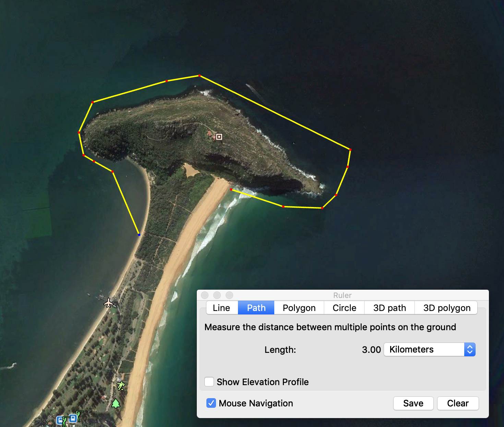Viewport: 504px width, 427px height.
Task: Click the square placemark icon on the headland
Action: (x=219, y=137)
